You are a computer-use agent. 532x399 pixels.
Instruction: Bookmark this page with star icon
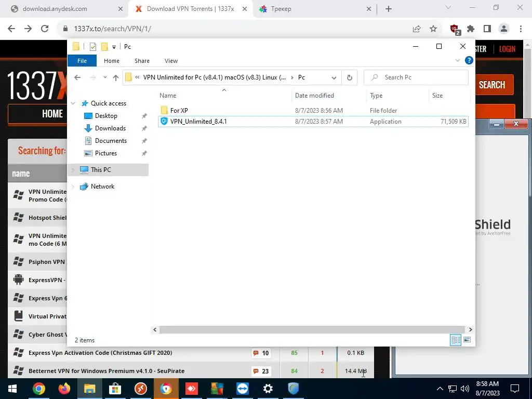pyautogui.click(x=433, y=29)
